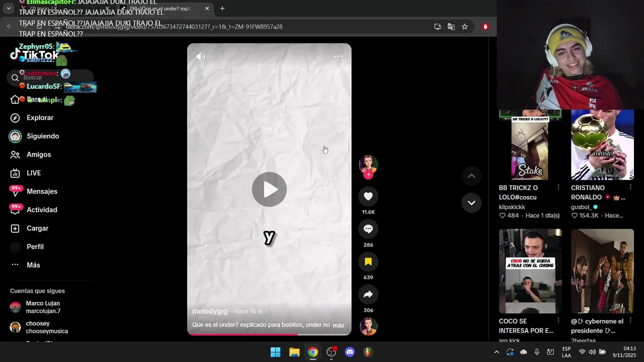Click the translate page icon
Image resolution: width=644 pixels, height=362 pixels.
(451, 27)
